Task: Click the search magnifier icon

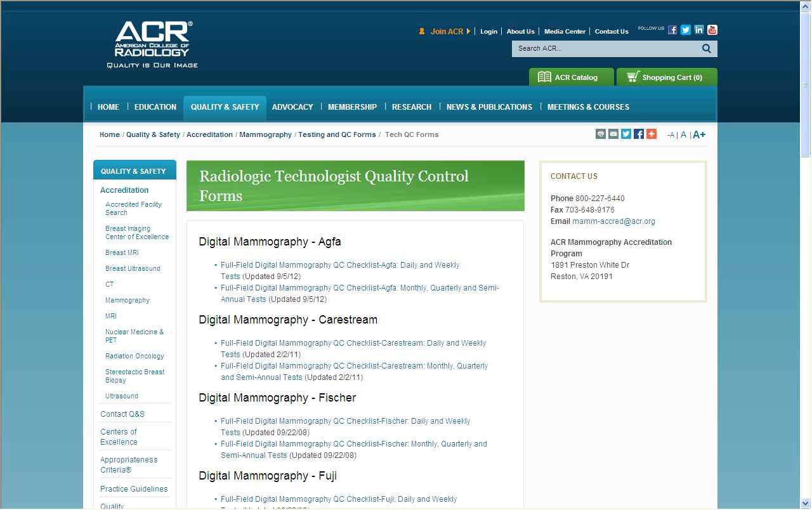Action: [707, 48]
